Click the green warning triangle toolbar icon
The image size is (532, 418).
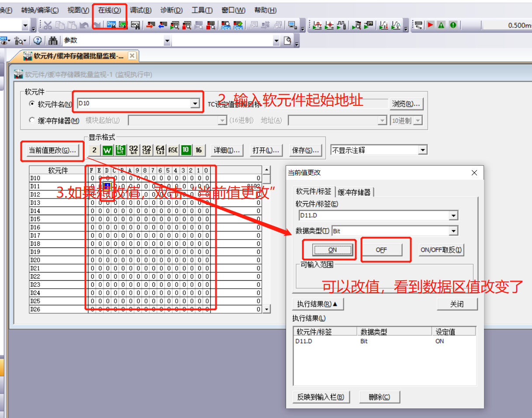[441, 25]
